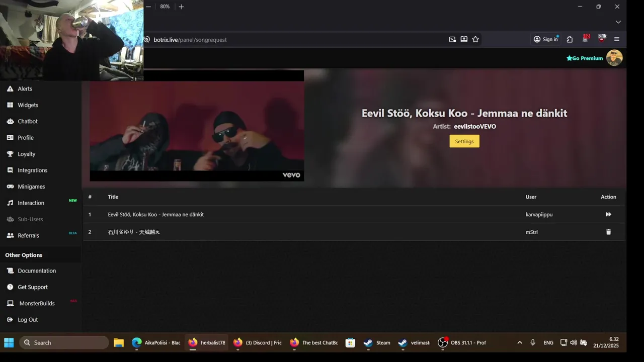
Task: Switch to OBS 31.1.1 in taskbar
Action: pos(462,342)
